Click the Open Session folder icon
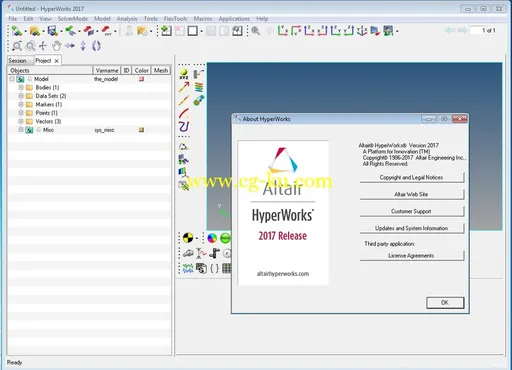This screenshot has width=512, height=370. 34,31
